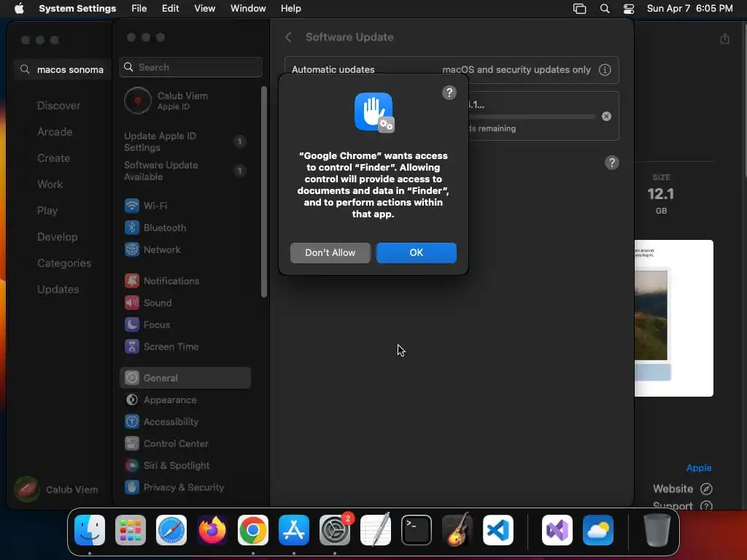747x560 pixels.
Task: Click the update download progress bar
Action: tap(532, 117)
